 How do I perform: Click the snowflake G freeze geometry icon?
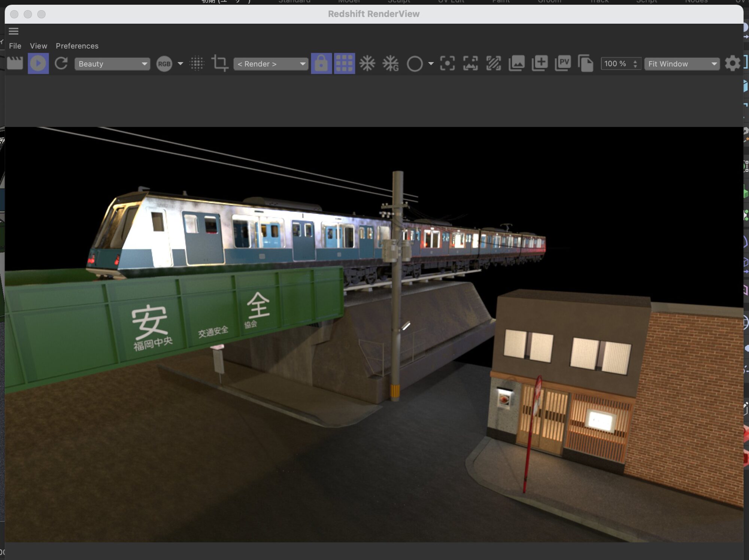pyautogui.click(x=391, y=63)
